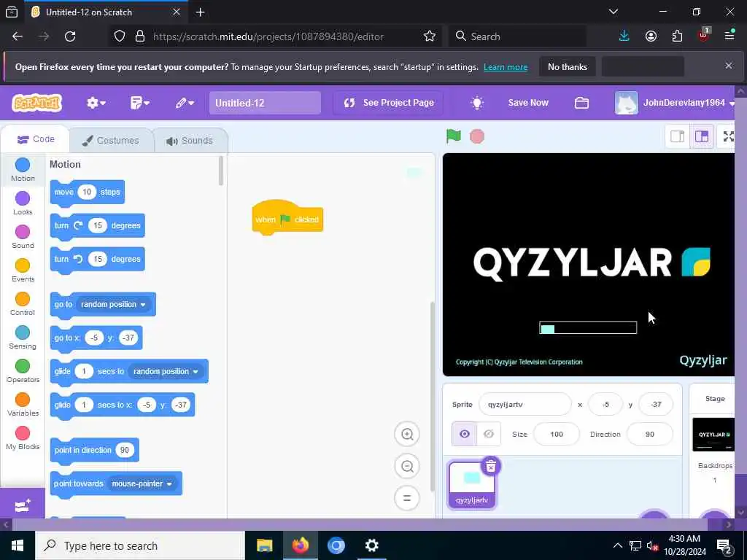
Task: Switch to the Code tab
Action: point(36,139)
